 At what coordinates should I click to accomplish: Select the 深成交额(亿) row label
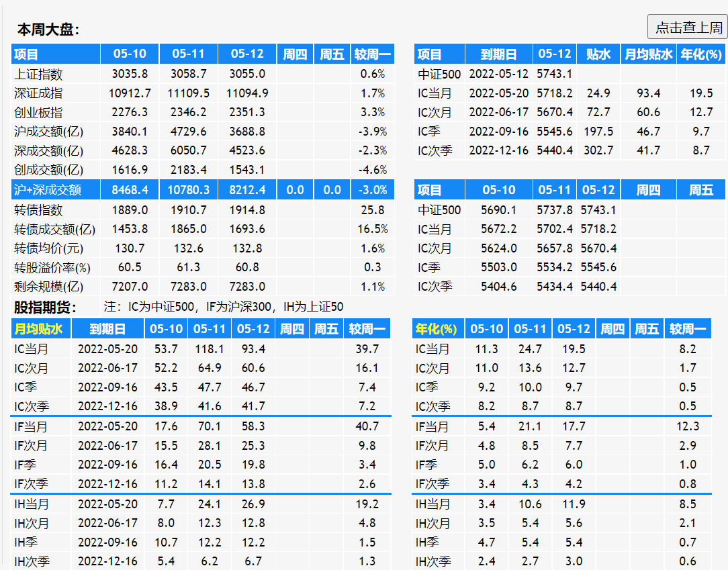[49, 151]
